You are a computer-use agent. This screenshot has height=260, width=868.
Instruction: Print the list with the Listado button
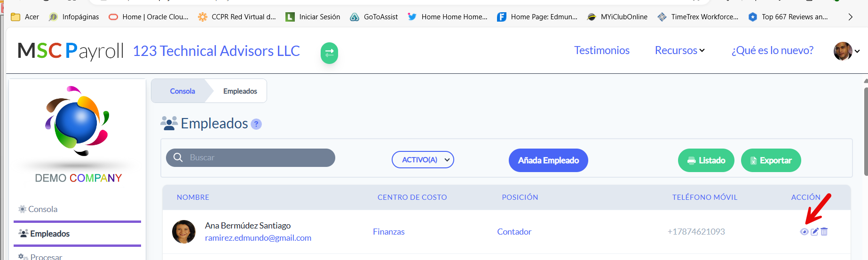pyautogui.click(x=706, y=160)
